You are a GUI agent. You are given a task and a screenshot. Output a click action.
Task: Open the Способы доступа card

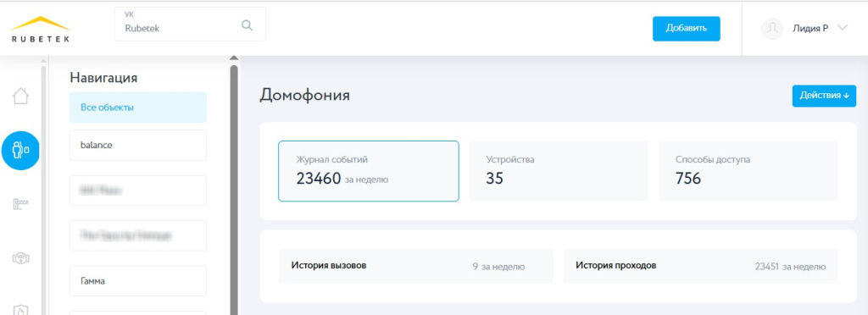point(748,171)
